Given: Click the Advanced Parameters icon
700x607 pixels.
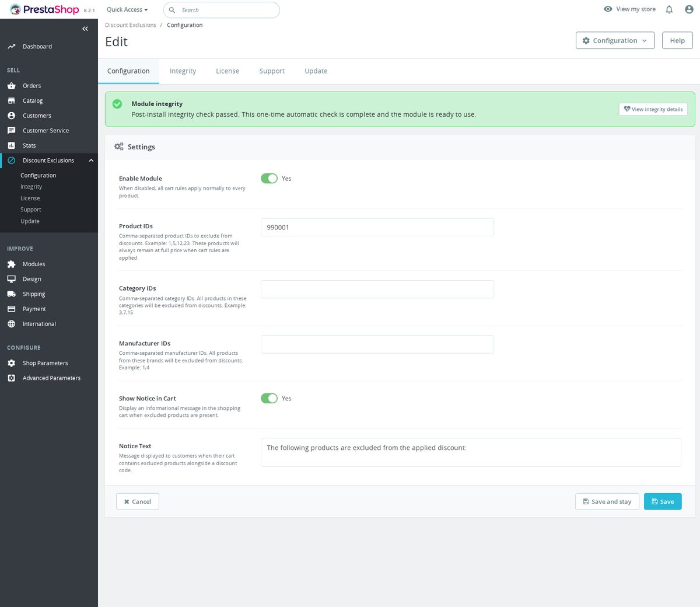Looking at the screenshot, I should (x=11, y=378).
